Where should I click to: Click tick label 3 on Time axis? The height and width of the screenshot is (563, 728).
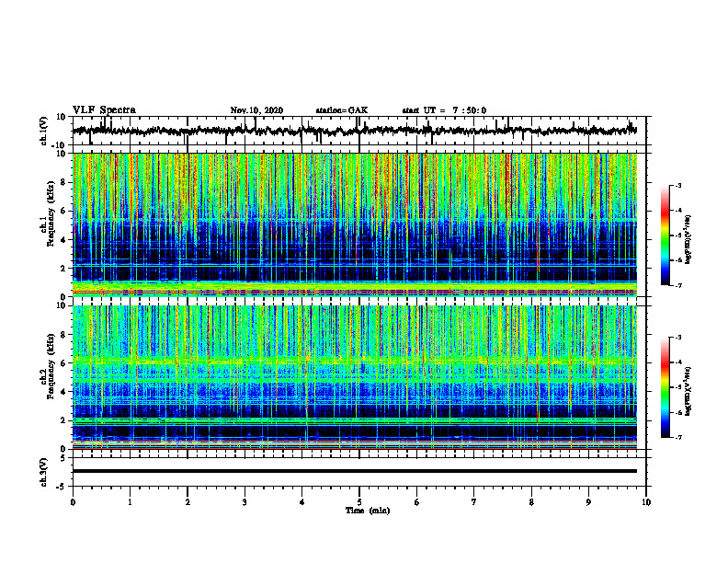point(245,502)
